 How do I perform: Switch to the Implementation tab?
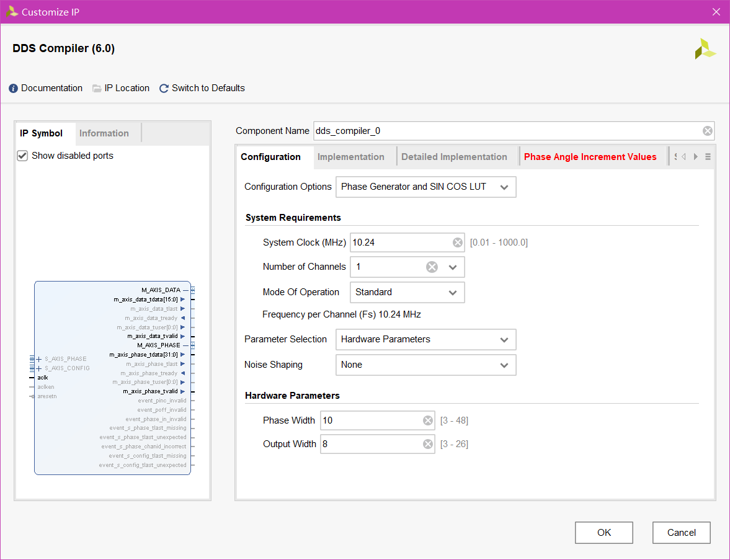pyautogui.click(x=351, y=158)
